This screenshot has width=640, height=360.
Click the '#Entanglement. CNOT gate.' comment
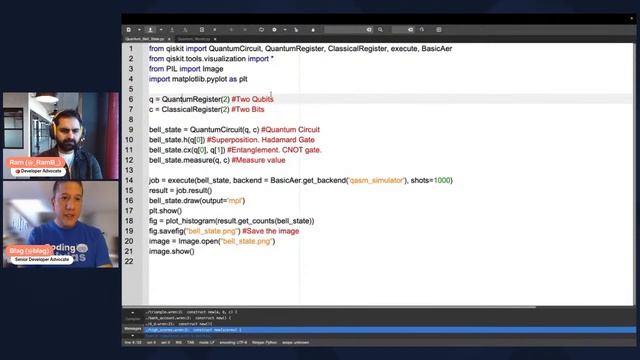point(274,150)
